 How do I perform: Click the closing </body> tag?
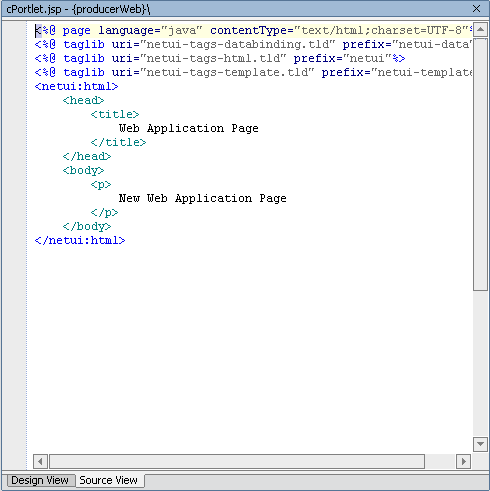tap(87, 226)
